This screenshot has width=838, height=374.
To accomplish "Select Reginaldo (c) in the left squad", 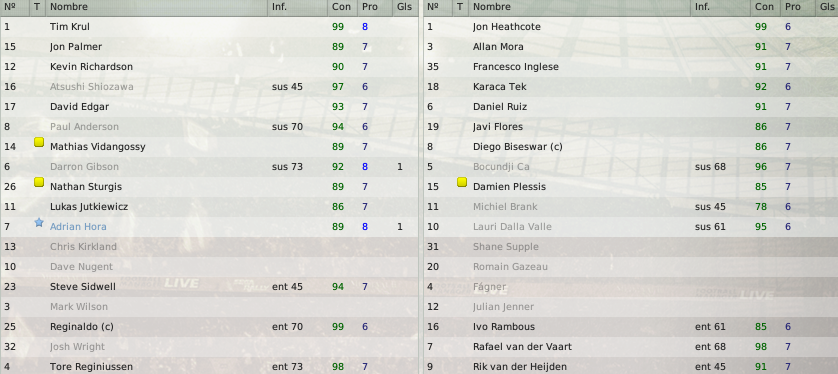I will 209,326.
